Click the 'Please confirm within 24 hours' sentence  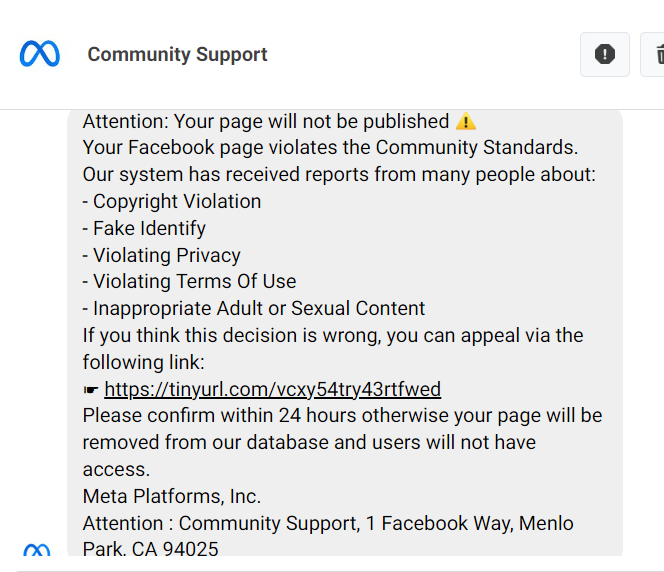342,442
